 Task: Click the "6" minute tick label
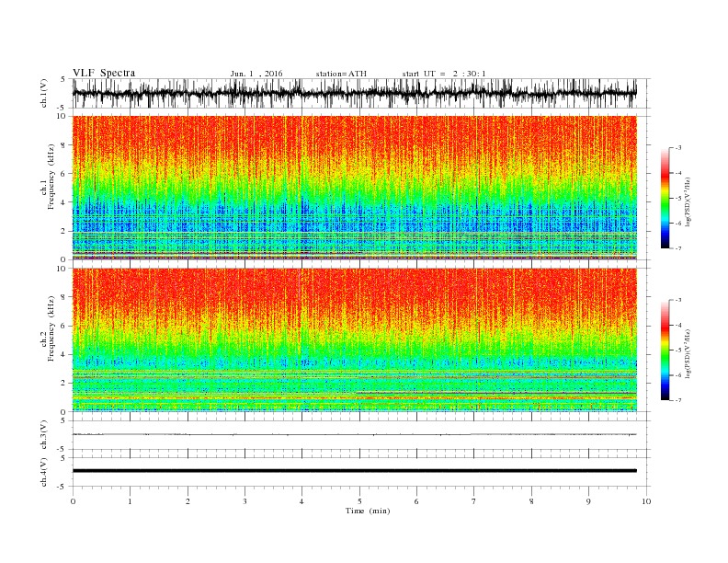(416, 501)
